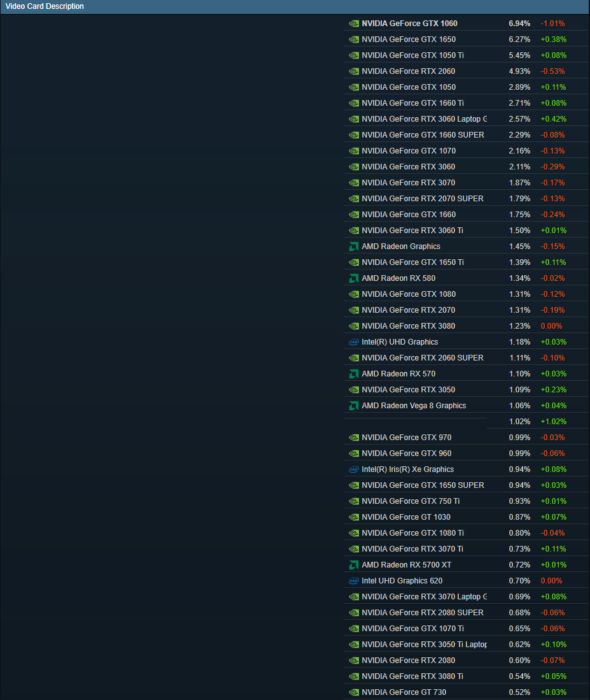Click the +0.23% change value

554,390
